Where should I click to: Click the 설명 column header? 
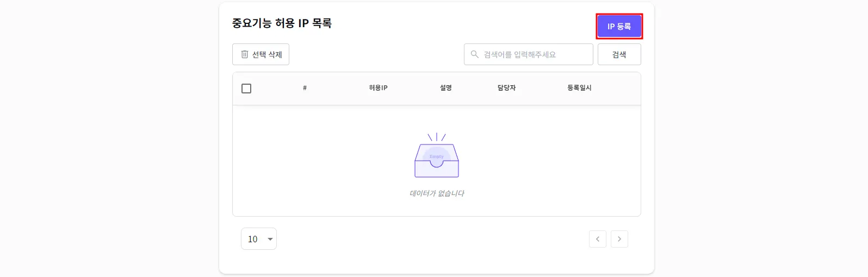(x=446, y=88)
